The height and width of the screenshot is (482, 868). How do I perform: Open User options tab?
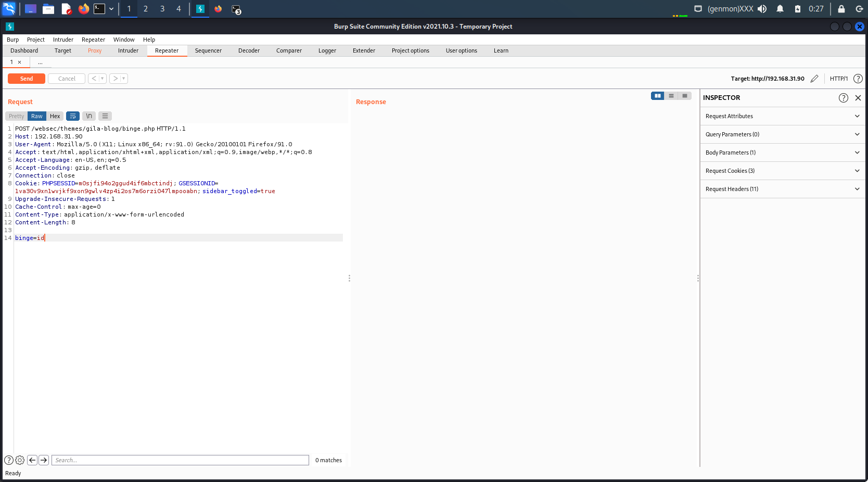462,50
